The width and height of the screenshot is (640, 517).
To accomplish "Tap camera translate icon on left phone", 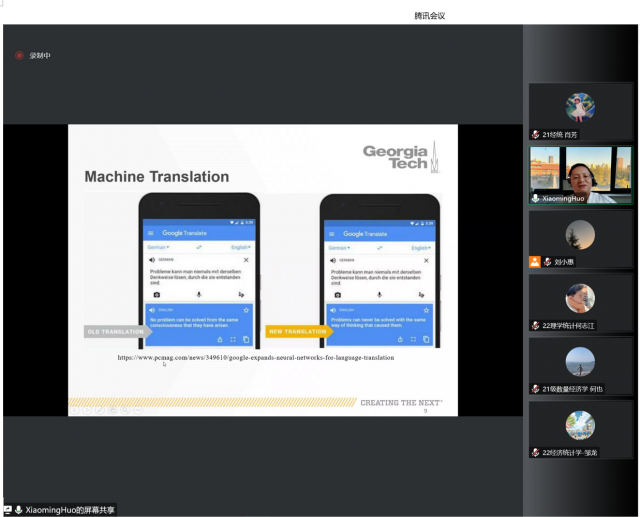I will coord(157,295).
